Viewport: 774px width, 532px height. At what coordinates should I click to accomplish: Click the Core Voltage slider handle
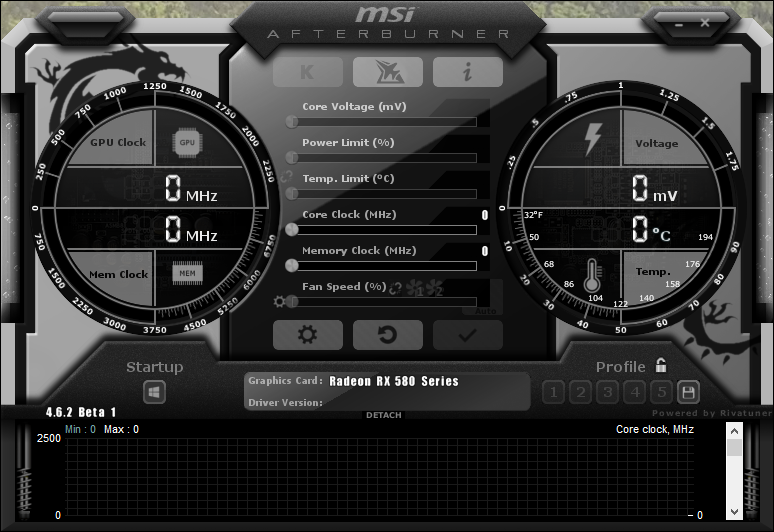pos(292,121)
